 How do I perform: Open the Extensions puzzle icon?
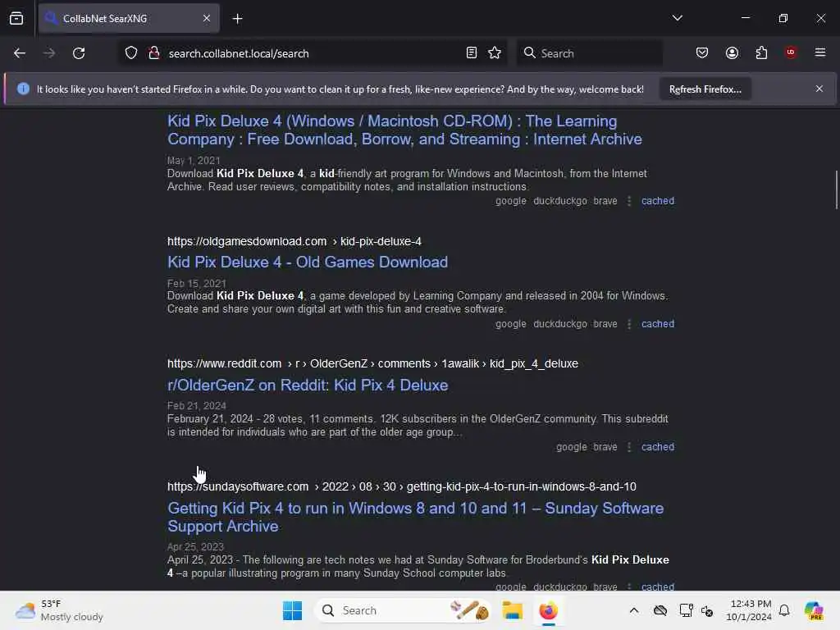point(761,53)
